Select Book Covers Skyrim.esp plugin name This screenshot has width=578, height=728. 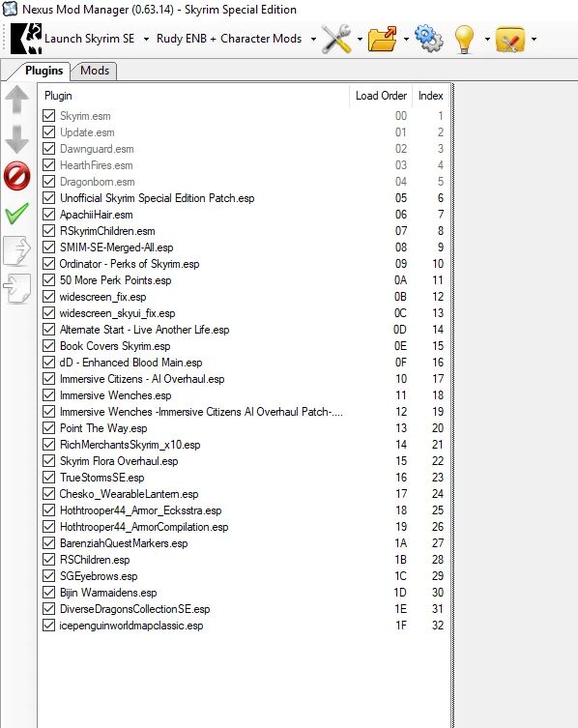(x=115, y=346)
